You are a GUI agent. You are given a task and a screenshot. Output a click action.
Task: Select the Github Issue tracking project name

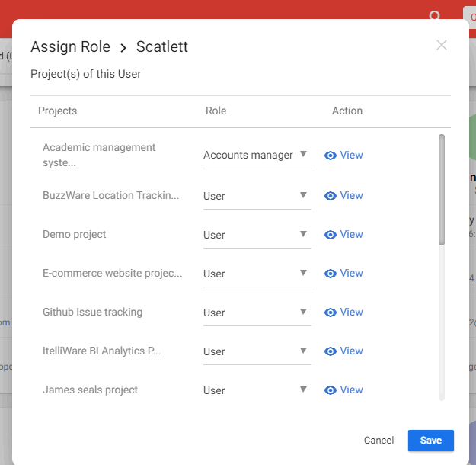[92, 312]
